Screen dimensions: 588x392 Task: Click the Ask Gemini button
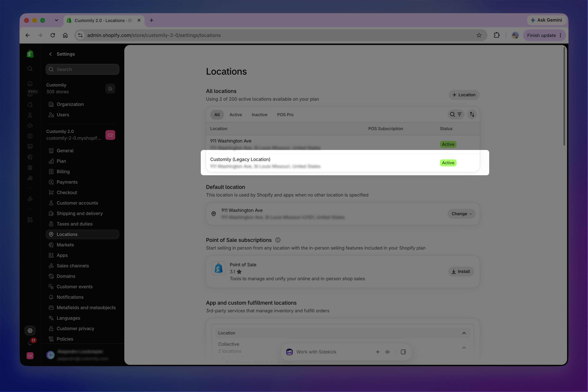pyautogui.click(x=547, y=20)
